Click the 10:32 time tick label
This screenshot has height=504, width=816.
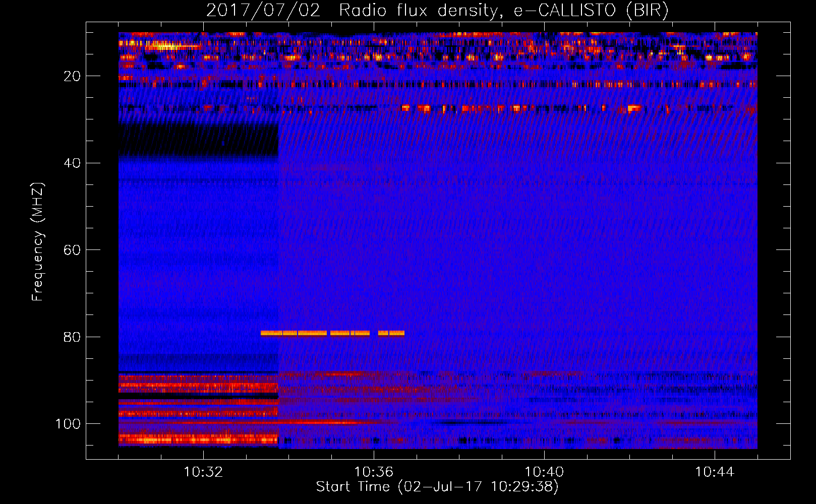pos(203,472)
